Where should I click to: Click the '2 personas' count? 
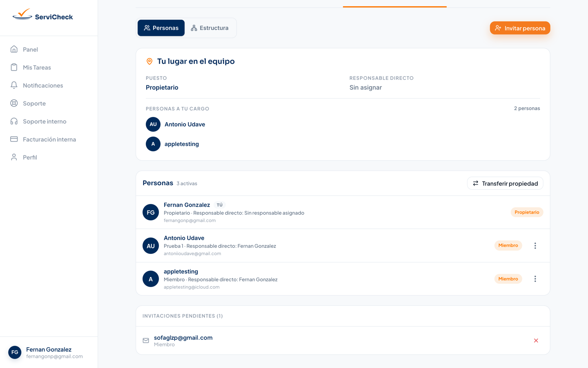tap(527, 108)
